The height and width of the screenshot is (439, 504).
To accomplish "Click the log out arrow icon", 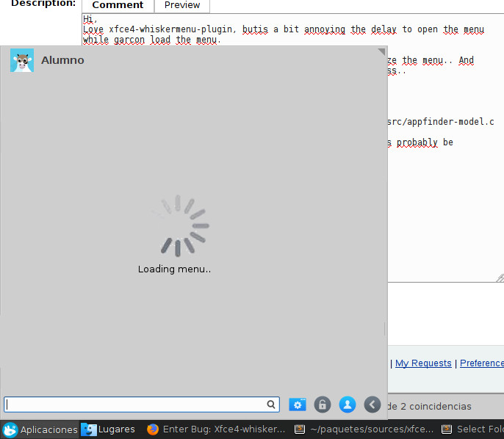I will [372, 404].
